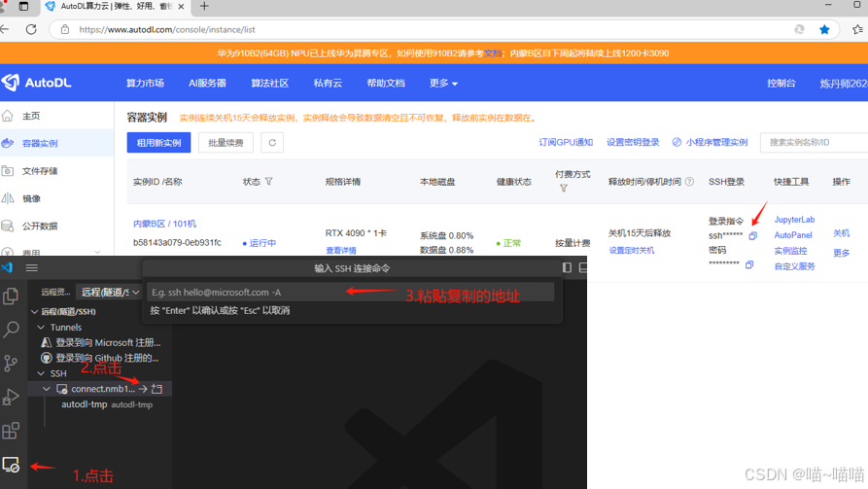868x489 pixels.
Task: Go to 控制台 console
Action: [x=781, y=83]
